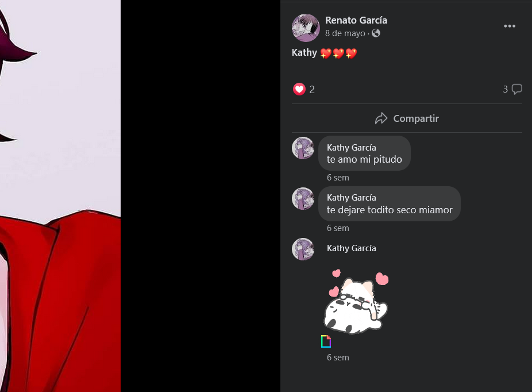
Task: Click the cat with hearts sticker
Action: [356, 302]
